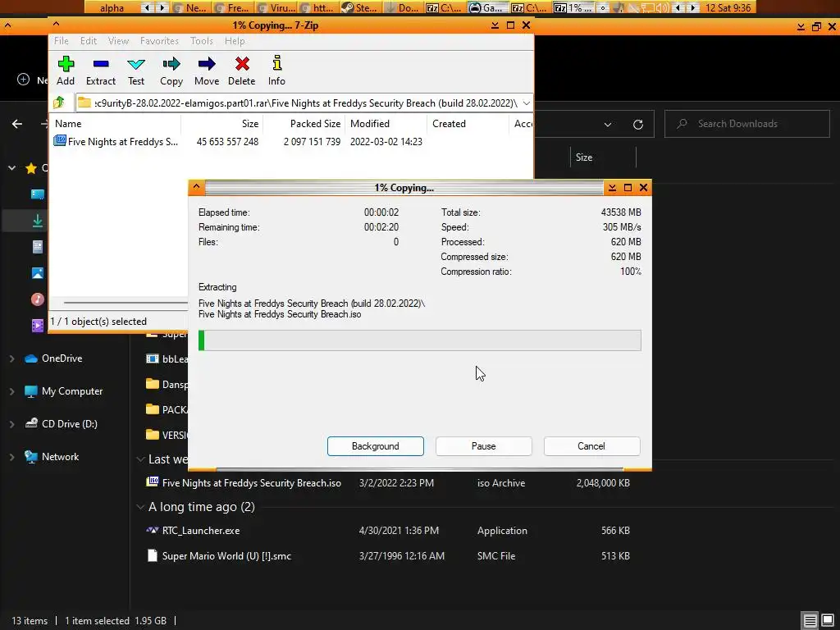Select the ISO file icon in 7-Zip list

point(60,141)
